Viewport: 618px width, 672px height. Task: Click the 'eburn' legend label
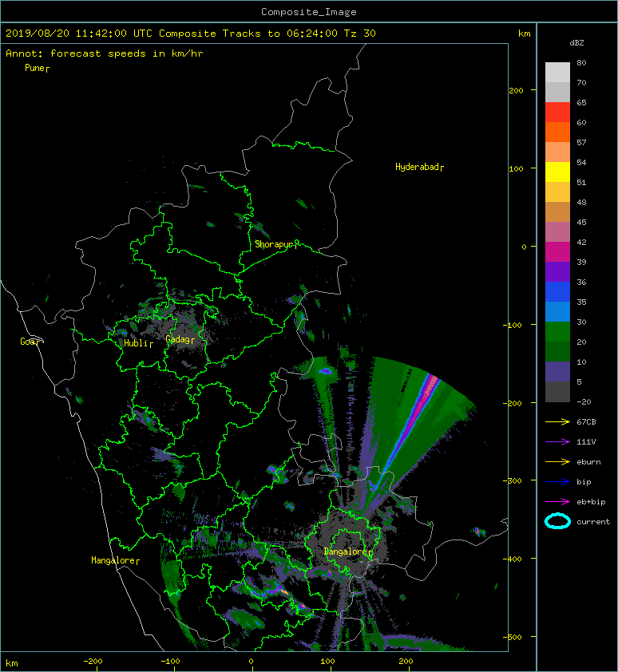click(588, 462)
